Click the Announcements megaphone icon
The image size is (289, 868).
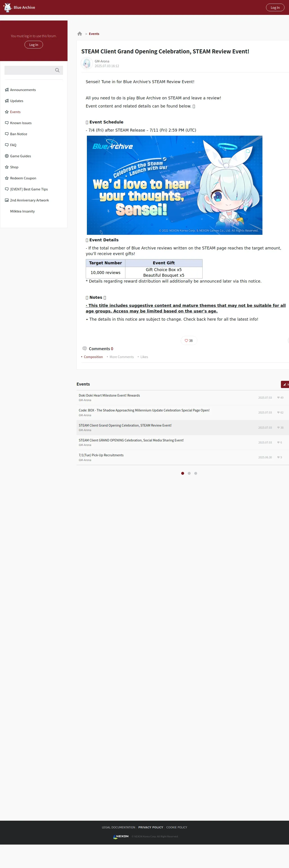7,90
